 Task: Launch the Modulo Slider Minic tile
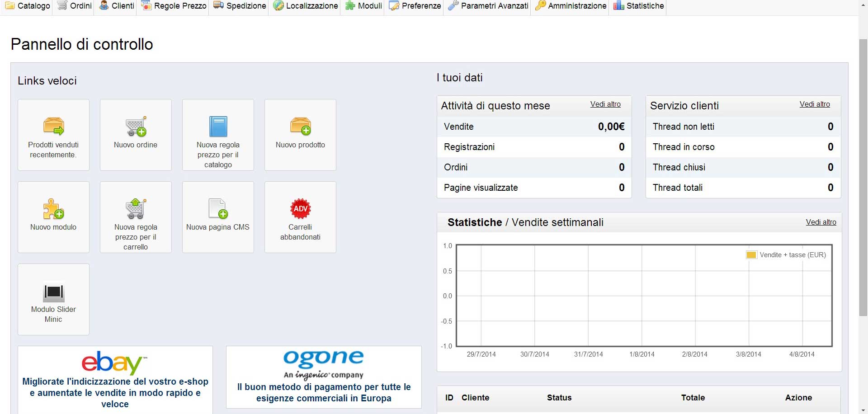(x=53, y=299)
